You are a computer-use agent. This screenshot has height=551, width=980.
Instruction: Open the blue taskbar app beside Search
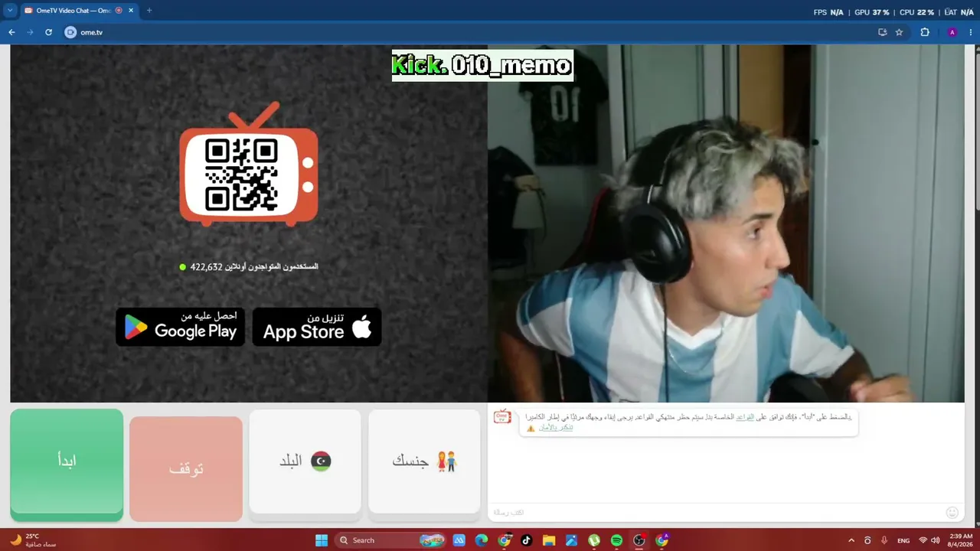(459, 540)
